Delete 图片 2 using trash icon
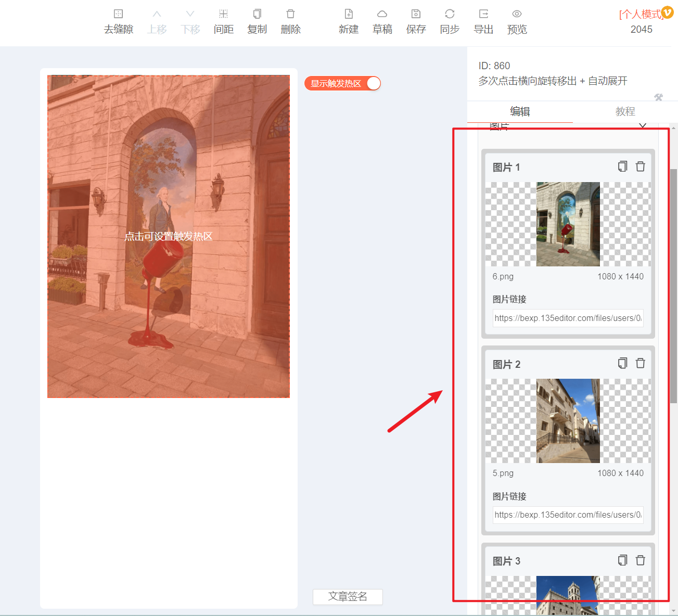The image size is (678, 616). tap(641, 363)
